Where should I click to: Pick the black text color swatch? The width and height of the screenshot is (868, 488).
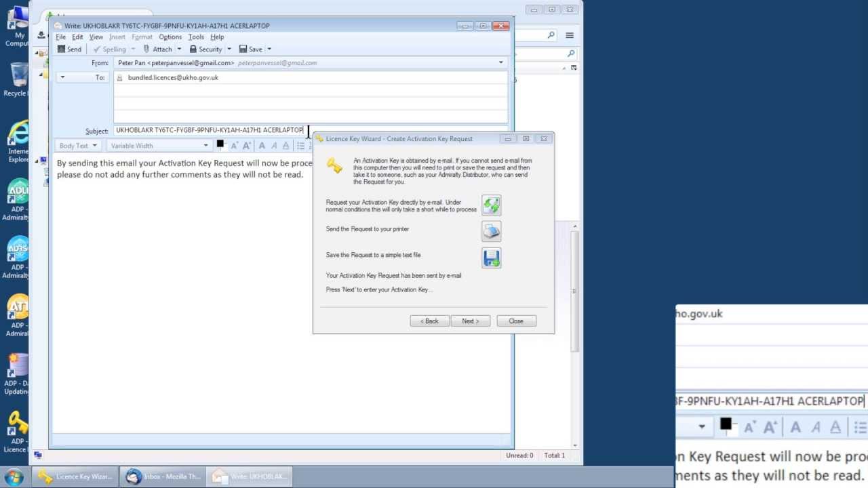[x=220, y=144]
